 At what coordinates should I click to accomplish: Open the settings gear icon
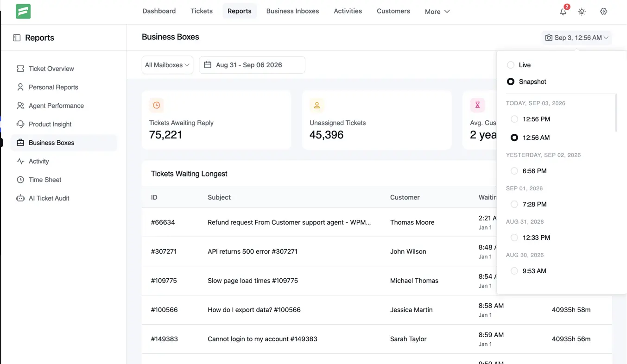[603, 12]
